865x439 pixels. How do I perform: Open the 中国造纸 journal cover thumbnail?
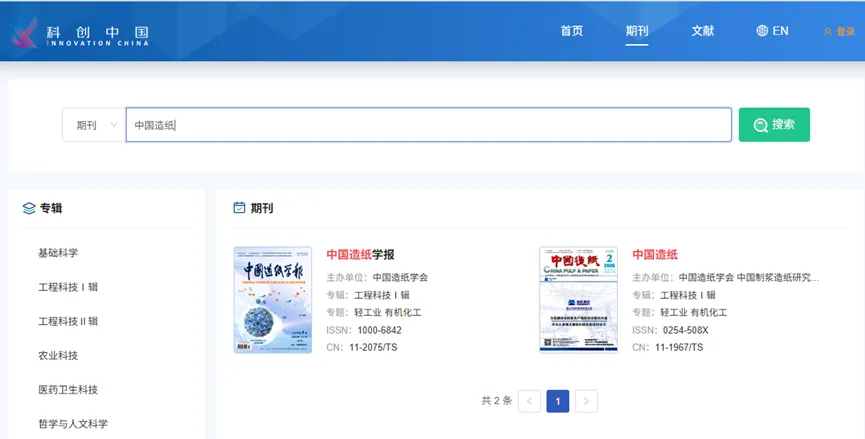(x=578, y=299)
